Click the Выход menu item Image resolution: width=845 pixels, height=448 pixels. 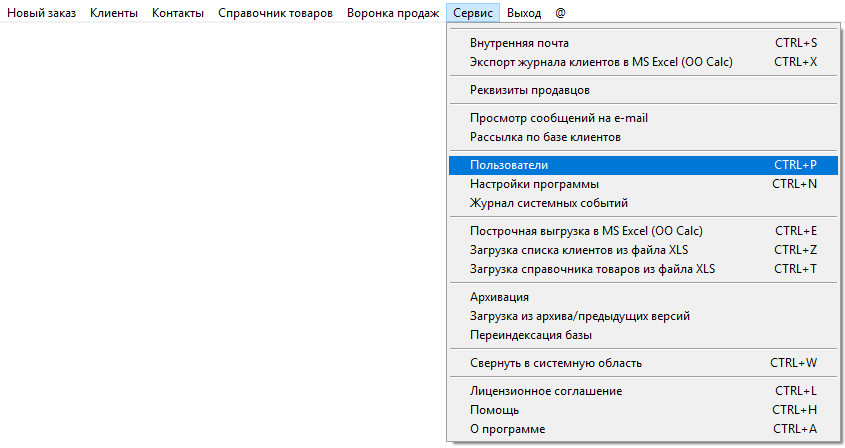click(x=524, y=14)
